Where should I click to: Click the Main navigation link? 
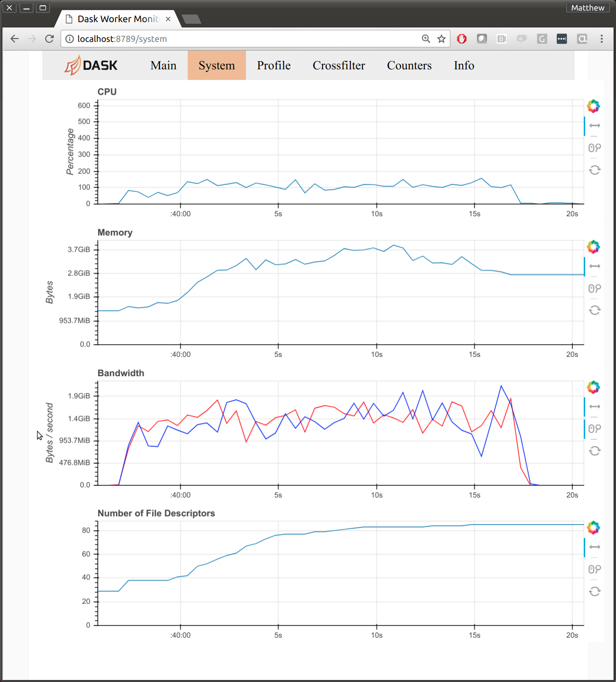tap(164, 65)
